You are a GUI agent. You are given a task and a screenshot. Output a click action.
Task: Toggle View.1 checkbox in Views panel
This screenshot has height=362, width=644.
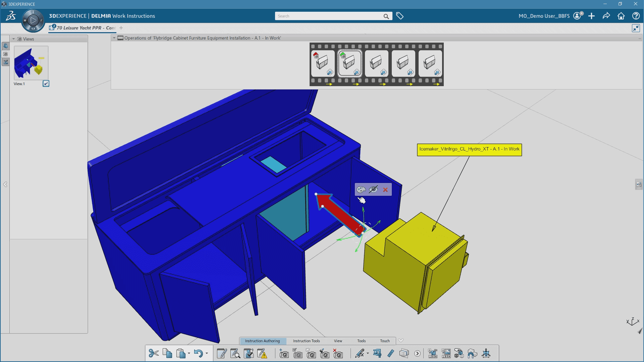pos(46,83)
